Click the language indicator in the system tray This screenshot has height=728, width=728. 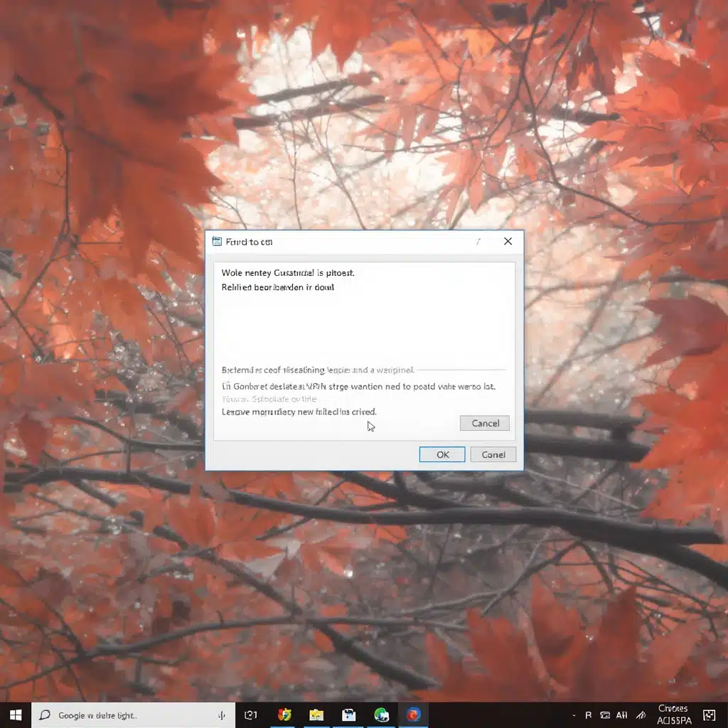(621, 714)
